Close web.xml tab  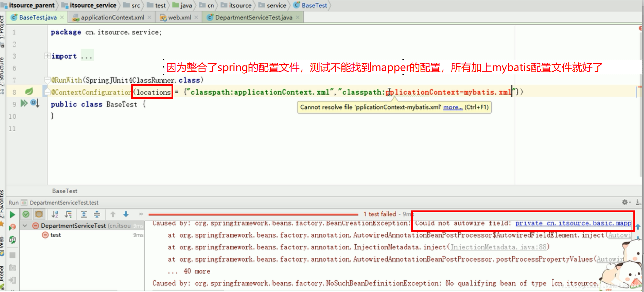(x=196, y=17)
